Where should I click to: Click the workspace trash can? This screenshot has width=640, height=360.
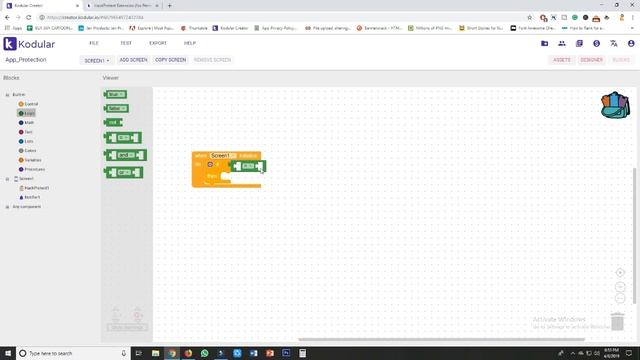pos(618,321)
